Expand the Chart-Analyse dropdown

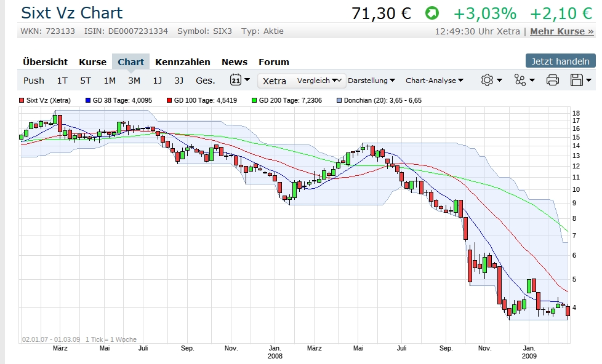pos(435,80)
